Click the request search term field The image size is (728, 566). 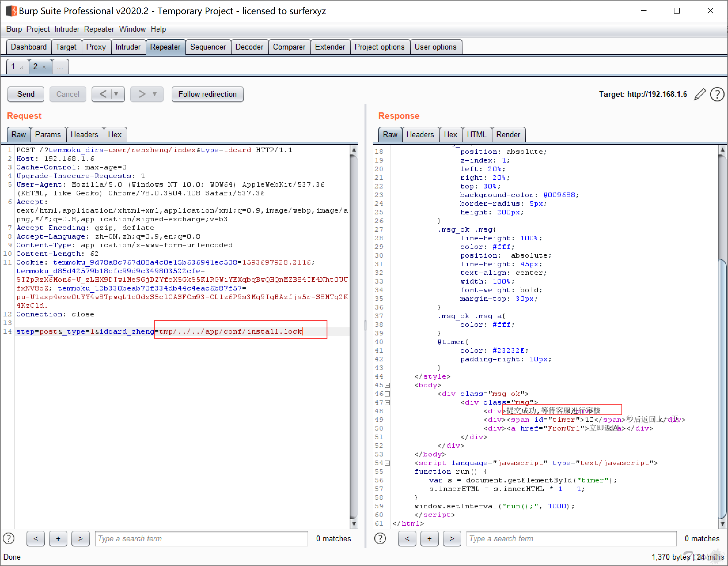pos(201,539)
